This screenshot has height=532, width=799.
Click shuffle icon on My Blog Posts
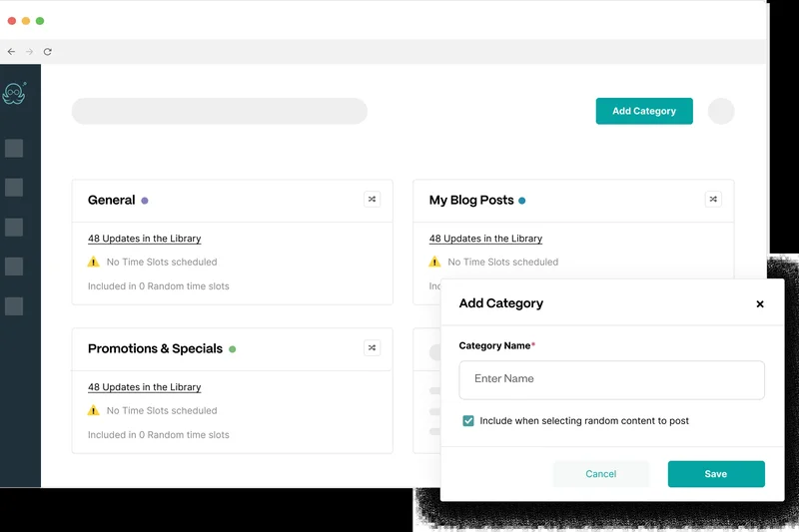[713, 200]
